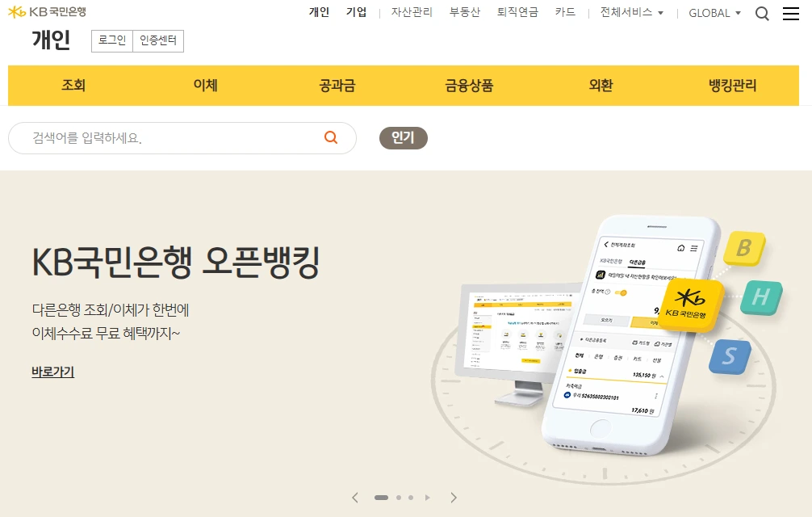Click the orange search icon in search box
The width and height of the screenshot is (812, 517).
point(331,137)
